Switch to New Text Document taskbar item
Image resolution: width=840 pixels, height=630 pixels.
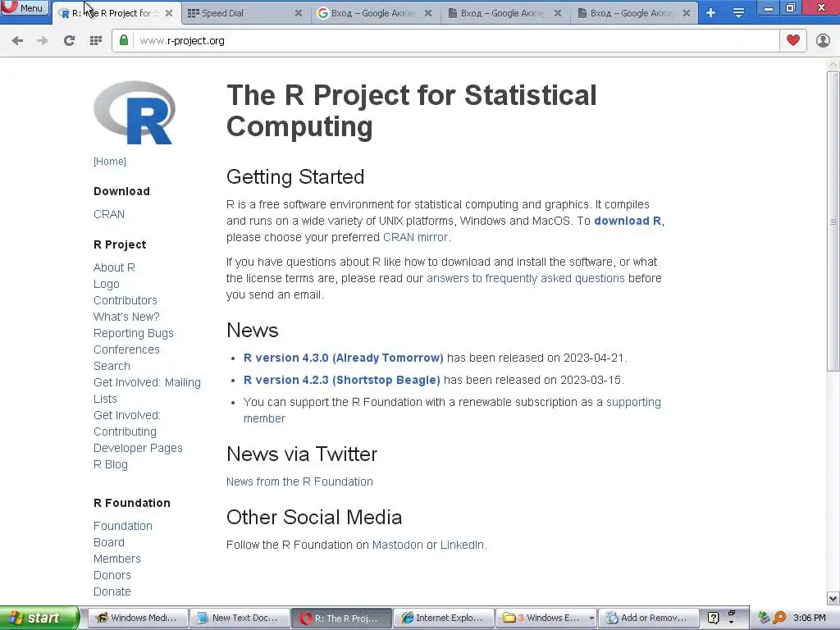point(240,618)
